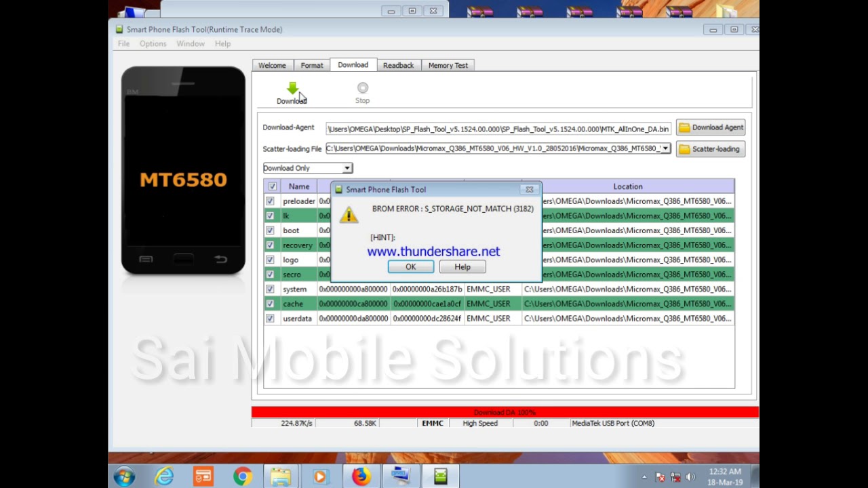Click the taskbar clock showing 12:32 AM

point(725,476)
